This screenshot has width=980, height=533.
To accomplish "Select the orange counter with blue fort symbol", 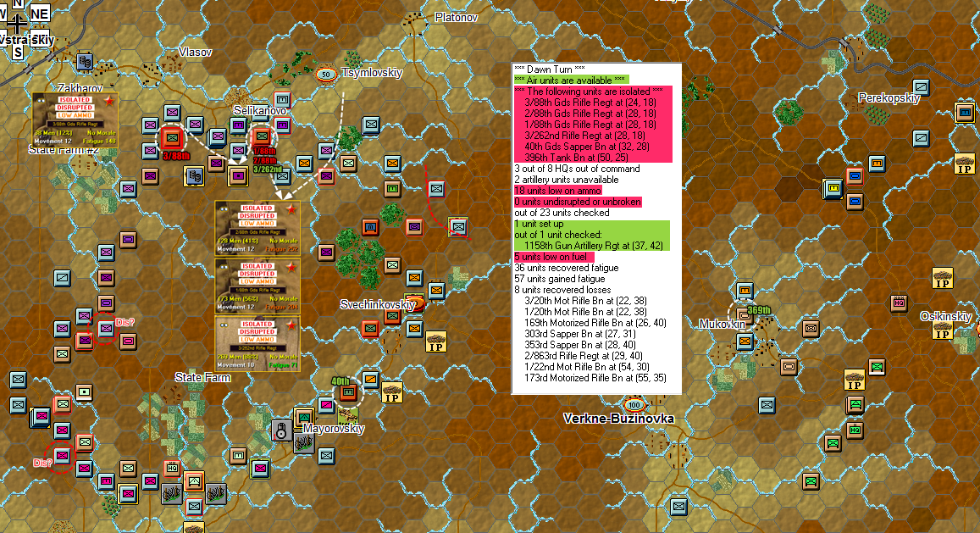I will (x=370, y=226).
